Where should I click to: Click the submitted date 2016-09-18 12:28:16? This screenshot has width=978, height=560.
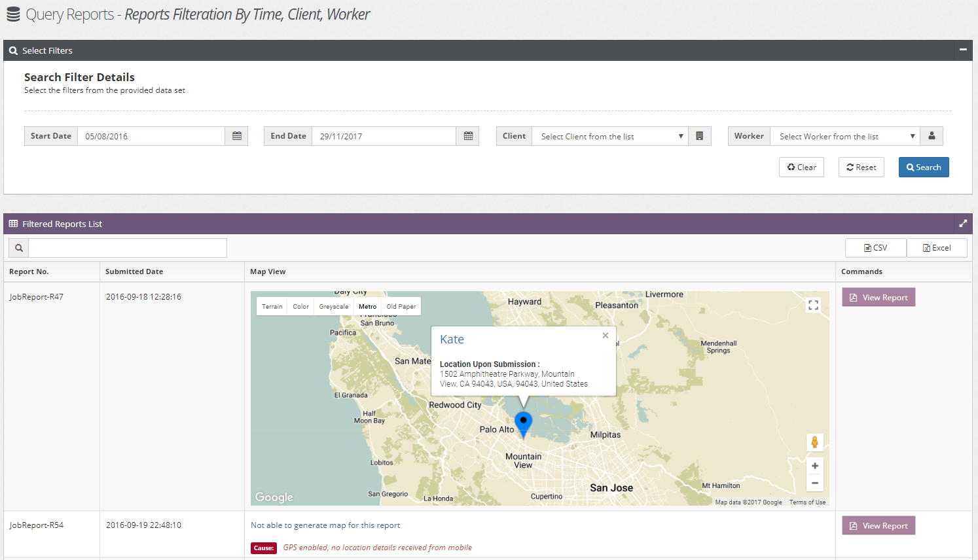click(143, 296)
